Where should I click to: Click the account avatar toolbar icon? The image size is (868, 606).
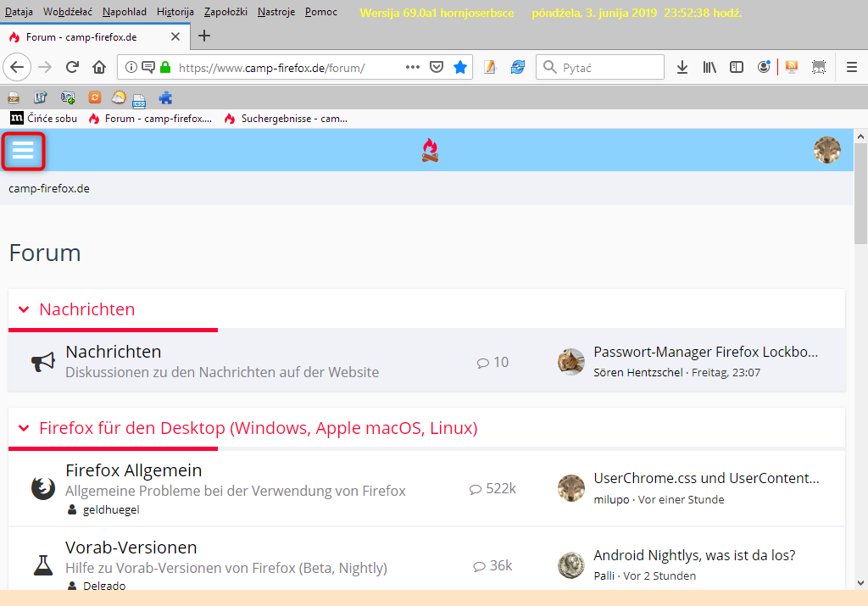(x=764, y=68)
